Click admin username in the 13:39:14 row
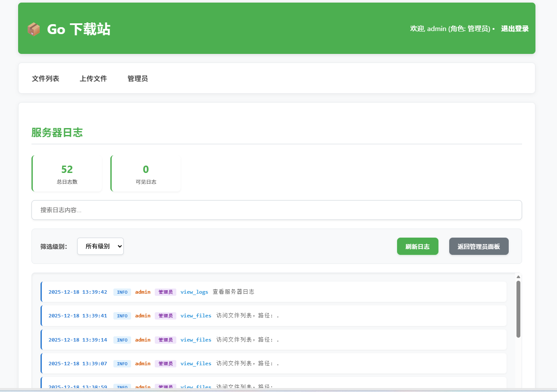The image size is (557, 392). coord(143,340)
